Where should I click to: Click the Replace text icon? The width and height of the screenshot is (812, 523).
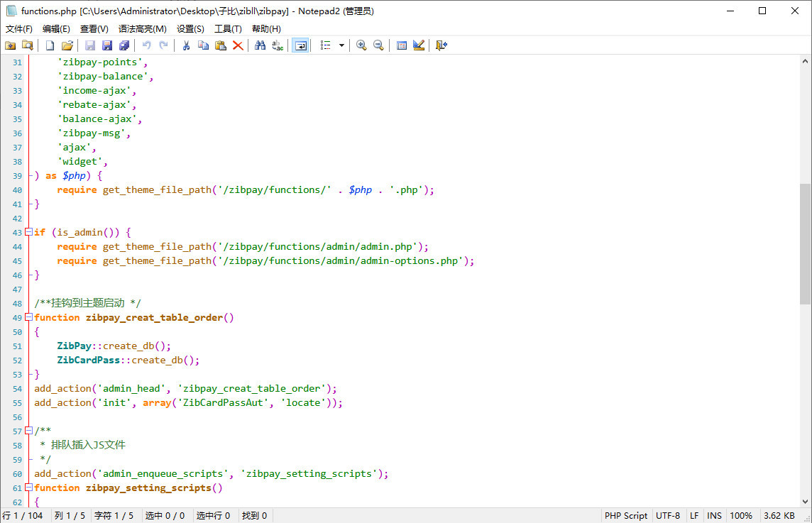click(x=278, y=45)
